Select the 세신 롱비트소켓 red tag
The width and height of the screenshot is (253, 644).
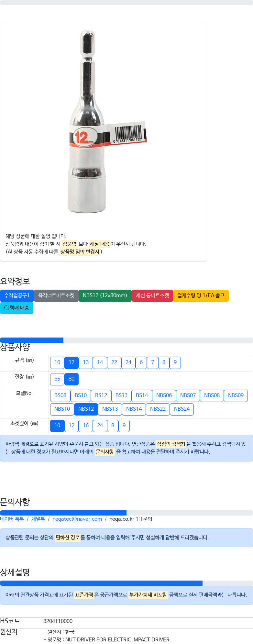152,295
